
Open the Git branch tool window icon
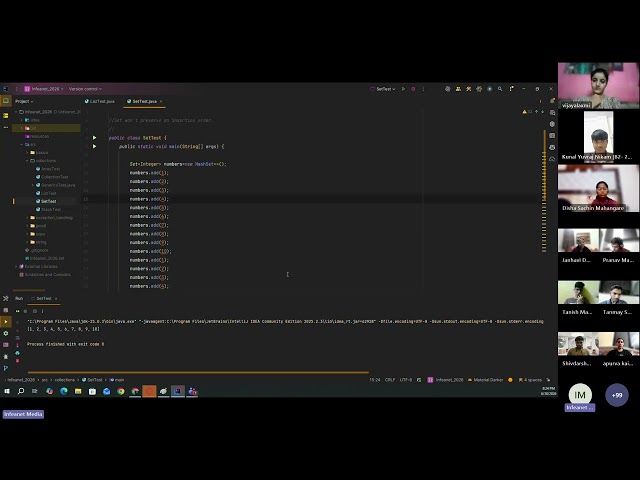tap(6, 368)
